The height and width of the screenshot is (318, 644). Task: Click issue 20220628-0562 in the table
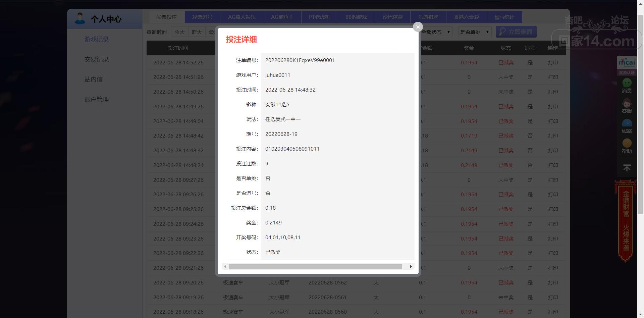(328, 283)
